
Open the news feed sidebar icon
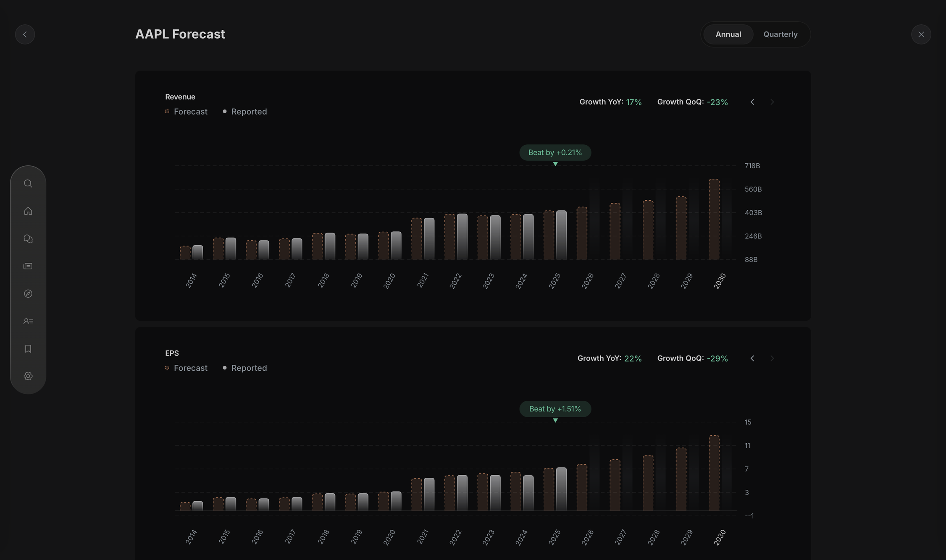click(28, 266)
